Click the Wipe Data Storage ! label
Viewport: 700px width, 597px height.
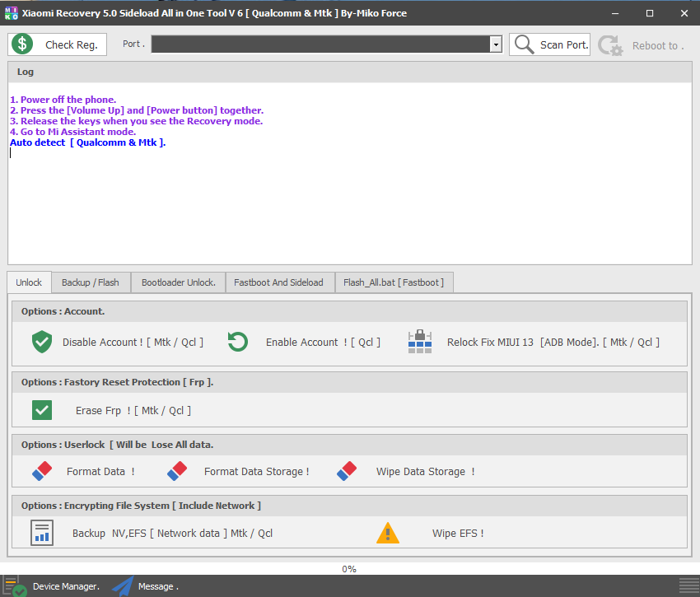pyautogui.click(x=426, y=472)
